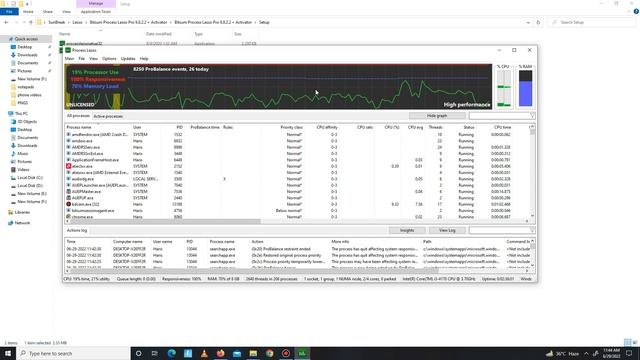Open the Application Tools tab in Explorer
The image size is (640, 360).
tap(96, 12)
